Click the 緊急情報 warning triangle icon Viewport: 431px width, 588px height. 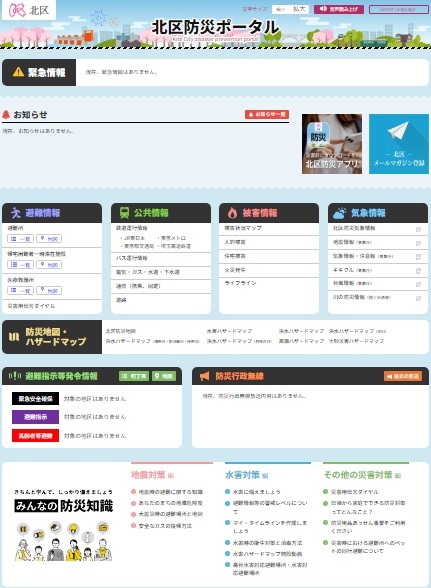coord(18,72)
